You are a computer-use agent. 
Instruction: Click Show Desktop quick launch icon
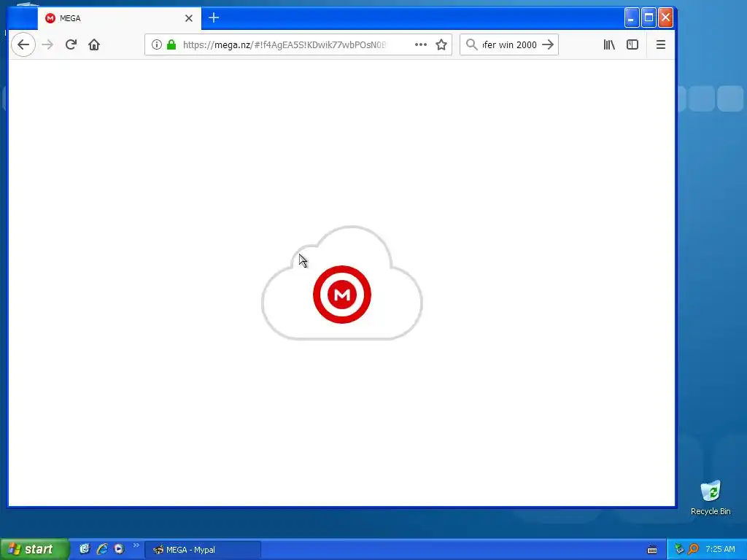pyautogui.click(x=85, y=549)
